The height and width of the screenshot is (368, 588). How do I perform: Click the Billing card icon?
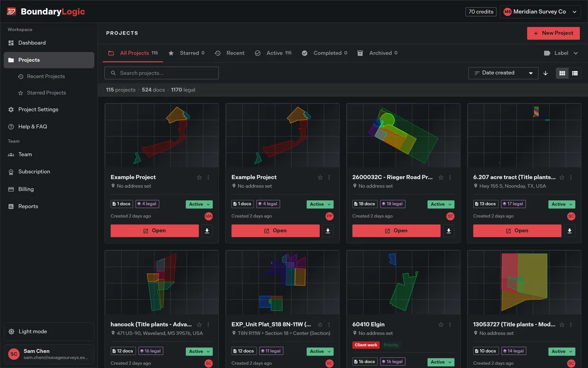pyautogui.click(x=11, y=189)
